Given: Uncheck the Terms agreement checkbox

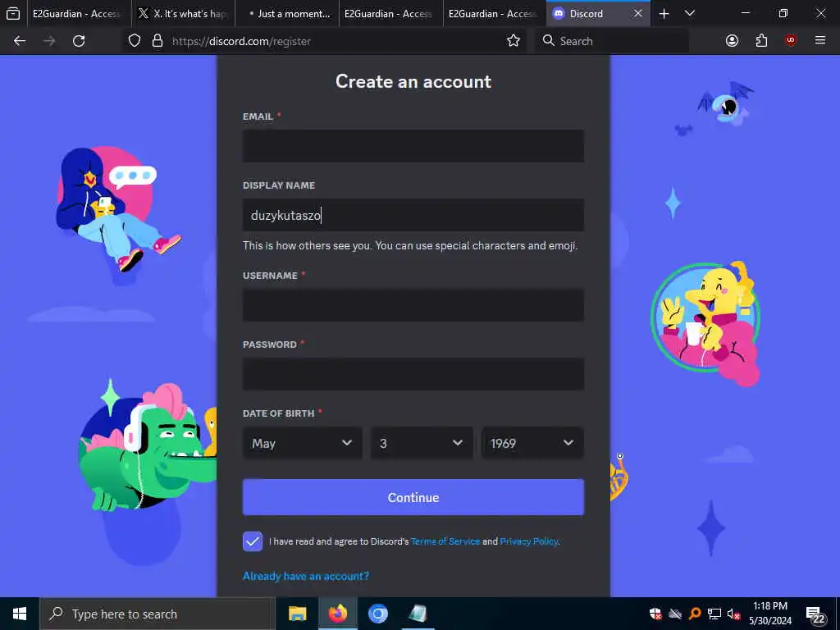Looking at the screenshot, I should (x=253, y=541).
